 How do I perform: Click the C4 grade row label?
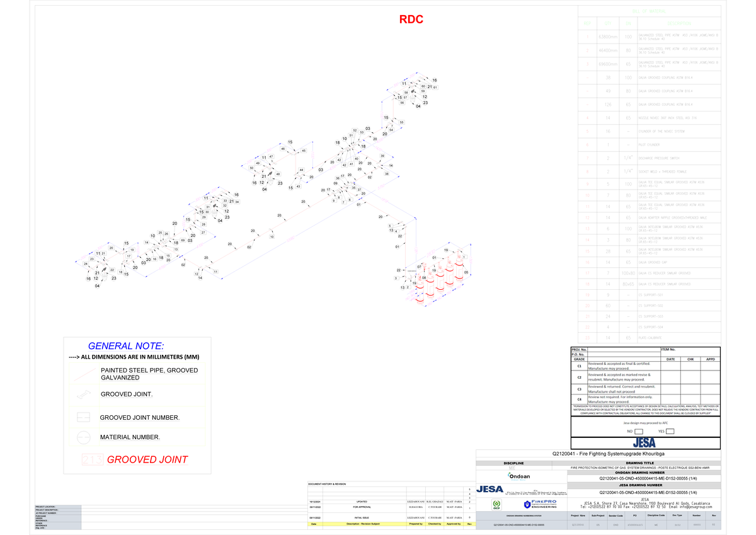[x=579, y=400]
